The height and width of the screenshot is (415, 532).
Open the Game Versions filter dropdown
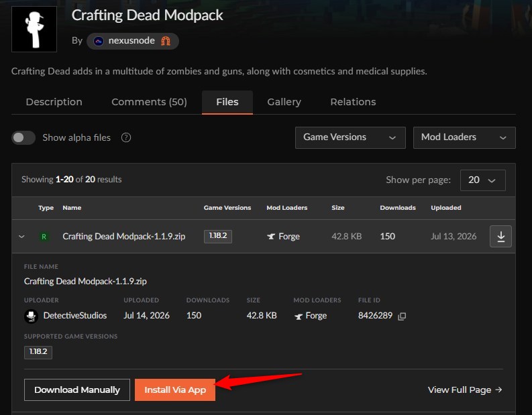click(x=350, y=137)
